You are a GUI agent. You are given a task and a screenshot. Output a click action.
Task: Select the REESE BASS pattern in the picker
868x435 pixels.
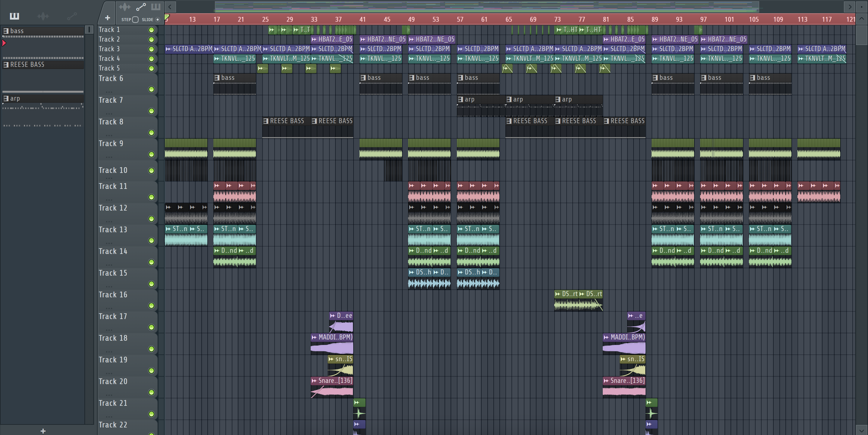43,65
